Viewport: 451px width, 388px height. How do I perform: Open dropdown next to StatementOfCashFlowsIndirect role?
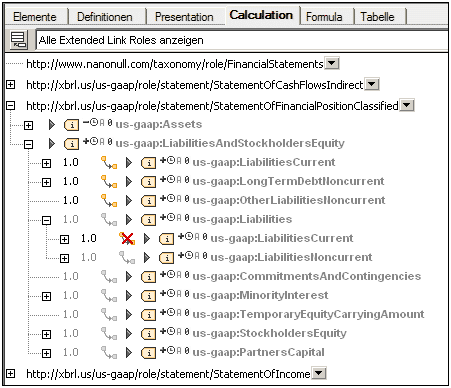(x=372, y=84)
